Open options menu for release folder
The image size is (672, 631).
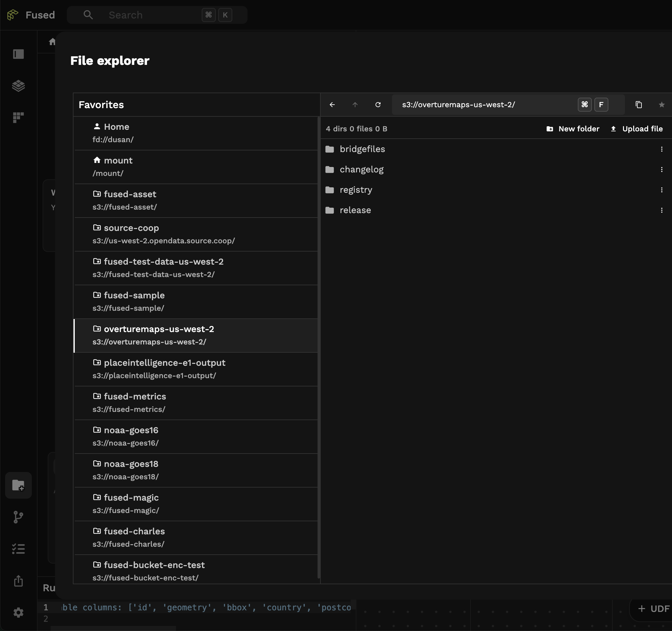(x=661, y=210)
